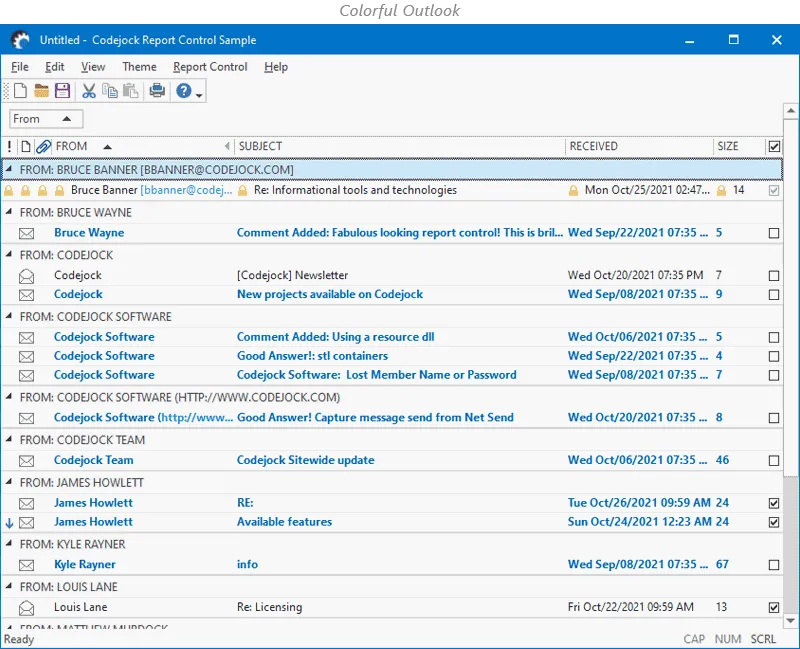
Task: Collapse the FROM: CODEJOCK group
Action: (9, 254)
